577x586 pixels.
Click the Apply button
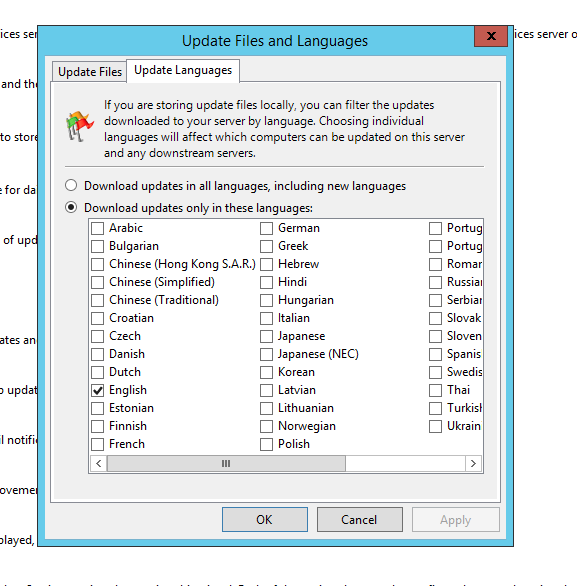point(456,519)
